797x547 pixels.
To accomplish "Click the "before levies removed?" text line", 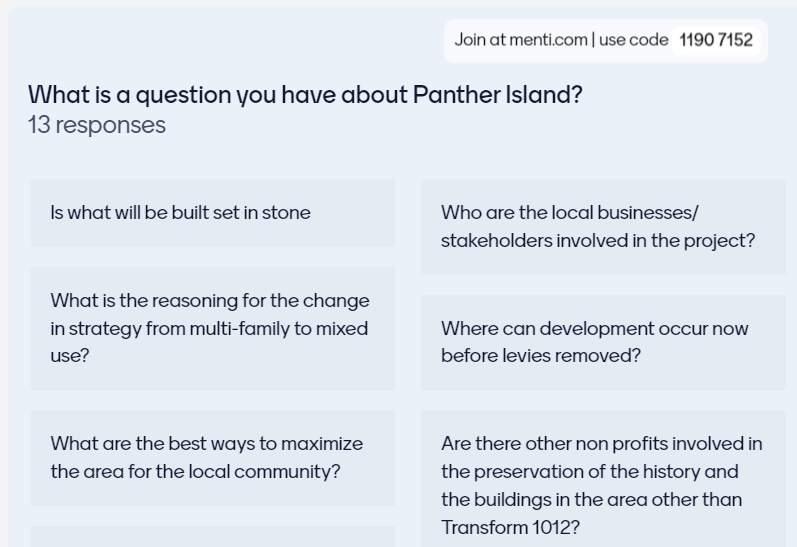I will [x=541, y=356].
